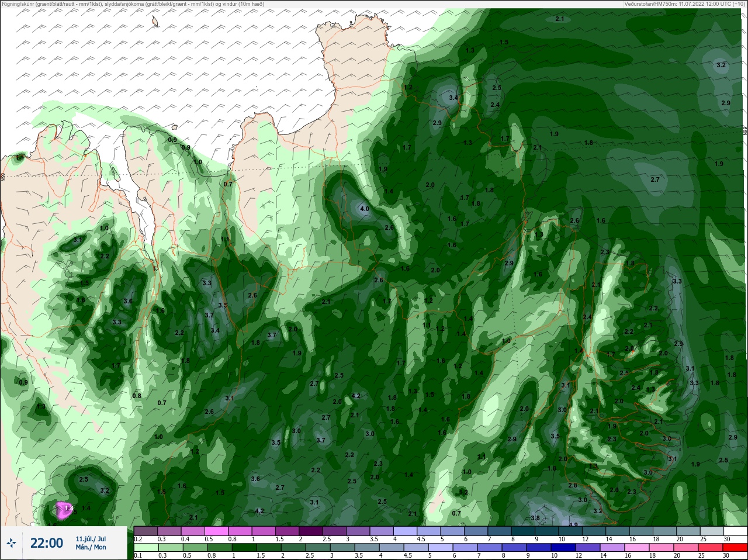
Task: Click the 4.0 precipitation value on the map
Action: point(365,209)
